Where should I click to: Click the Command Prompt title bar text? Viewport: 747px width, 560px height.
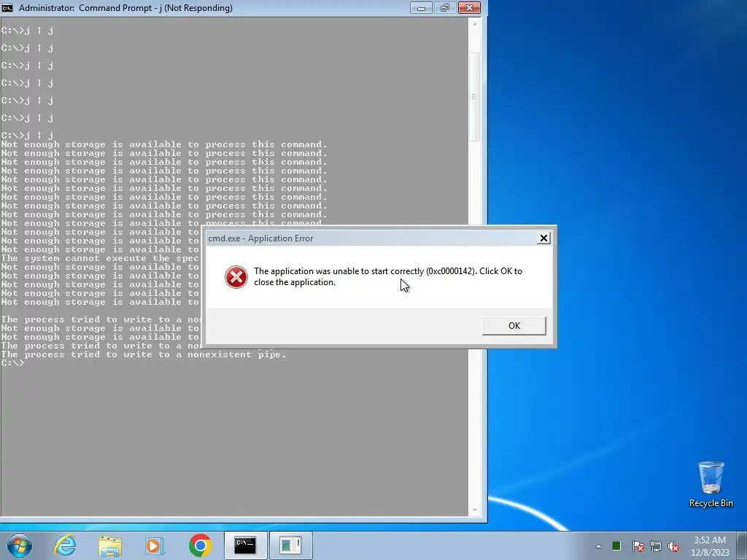(x=125, y=8)
